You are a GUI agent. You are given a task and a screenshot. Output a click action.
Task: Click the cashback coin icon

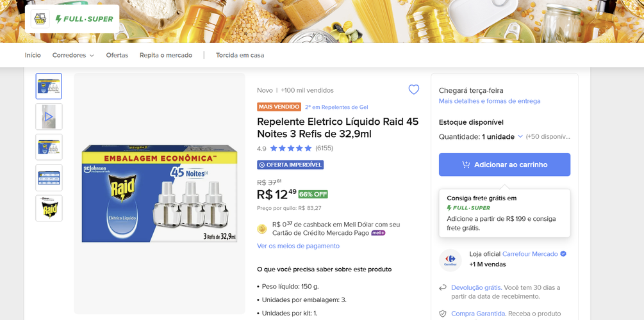261,229
